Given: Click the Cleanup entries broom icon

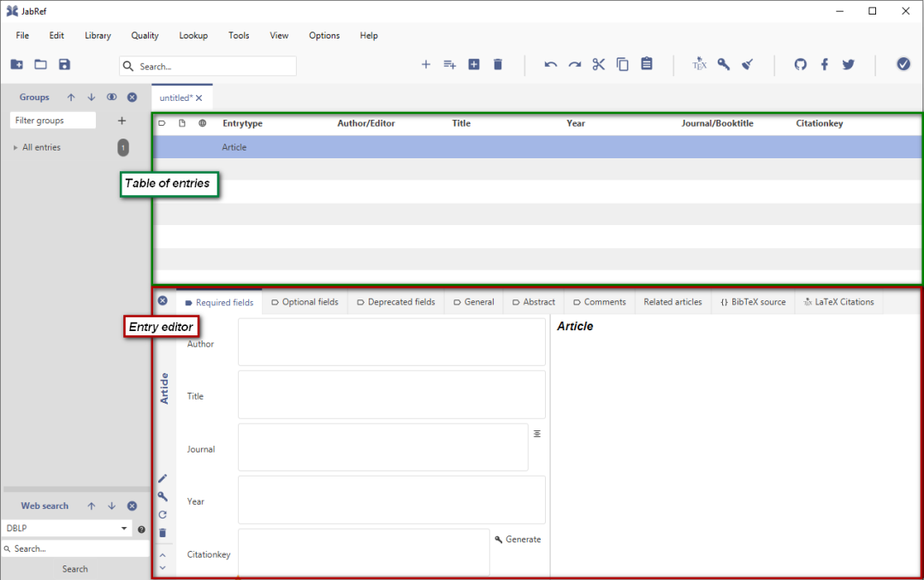Looking at the screenshot, I should pos(748,64).
